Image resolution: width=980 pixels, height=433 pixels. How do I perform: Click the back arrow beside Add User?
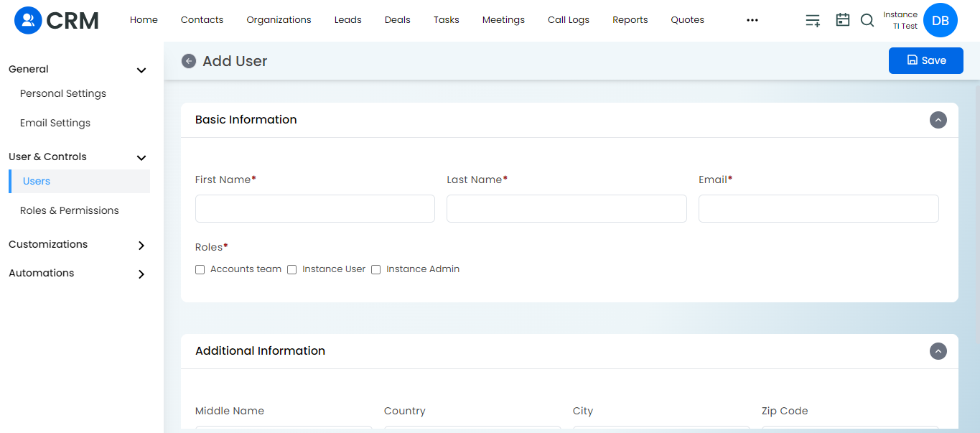pos(189,61)
